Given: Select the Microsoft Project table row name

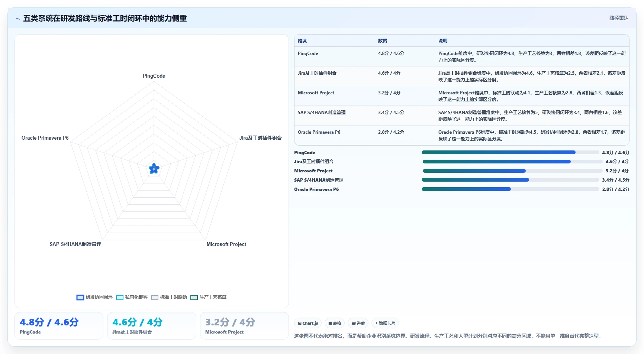Looking at the screenshot, I should (316, 93).
